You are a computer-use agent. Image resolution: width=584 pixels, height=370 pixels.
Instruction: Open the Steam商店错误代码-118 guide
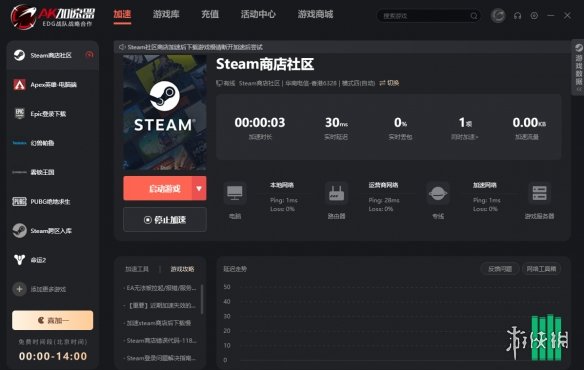pyautogui.click(x=160, y=341)
